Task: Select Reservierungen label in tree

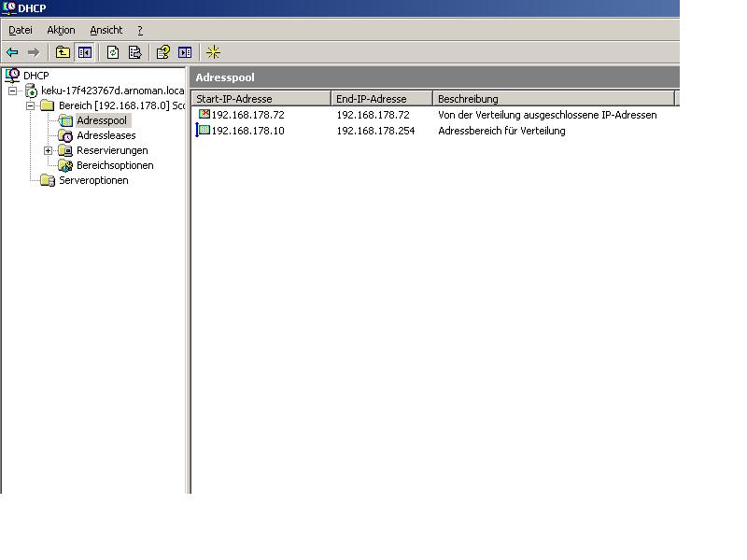Action: (x=112, y=150)
